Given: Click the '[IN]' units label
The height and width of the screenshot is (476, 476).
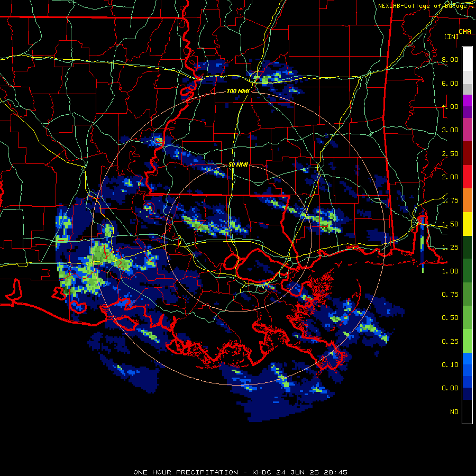Looking at the screenshot, I should 451,36.
